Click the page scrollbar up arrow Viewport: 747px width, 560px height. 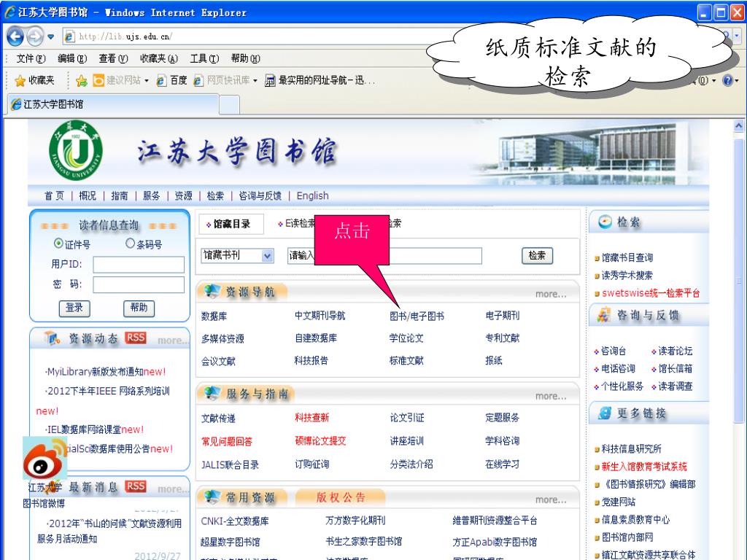tap(739, 125)
